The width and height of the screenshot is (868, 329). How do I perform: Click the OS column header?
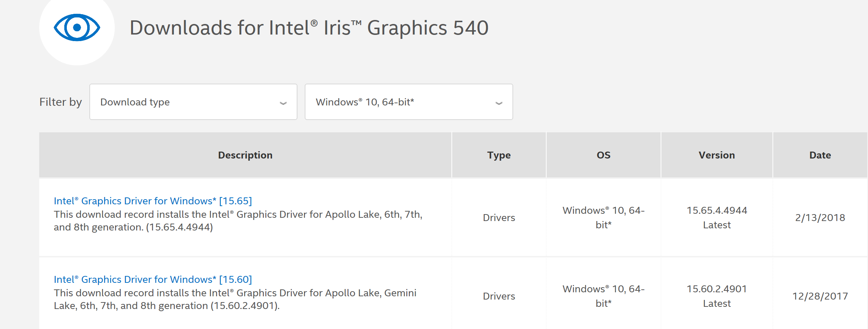pos(604,155)
